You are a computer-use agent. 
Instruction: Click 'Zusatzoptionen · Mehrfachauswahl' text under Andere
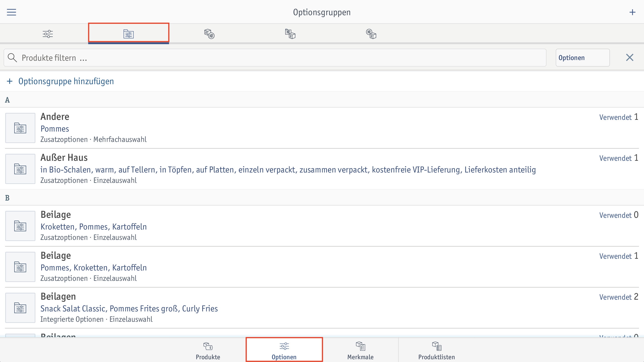[93, 139]
